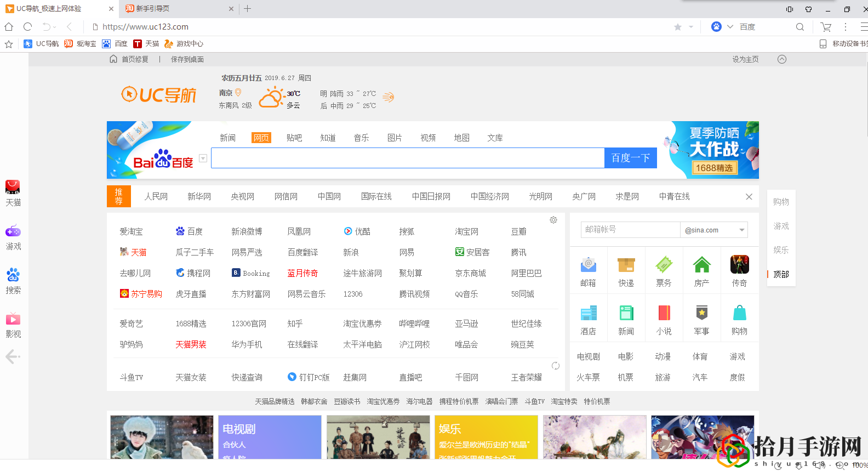Select the 新闻 search tab
The width and height of the screenshot is (868, 471).
227,138
